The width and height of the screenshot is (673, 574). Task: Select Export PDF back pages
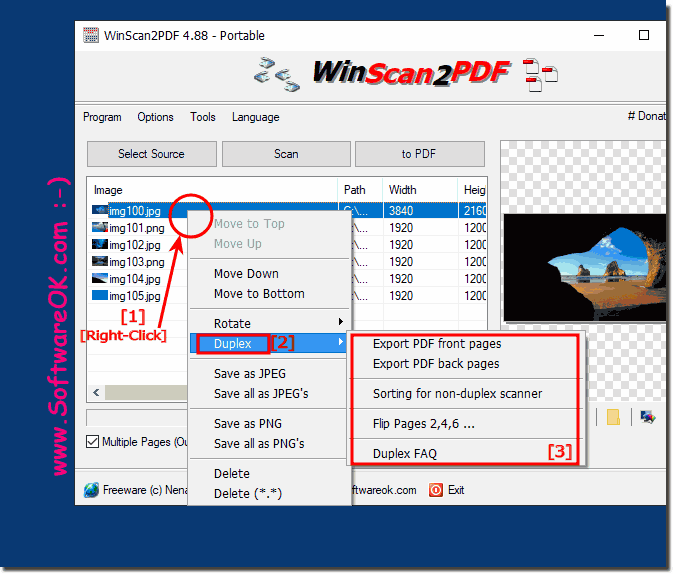[x=465, y=364]
